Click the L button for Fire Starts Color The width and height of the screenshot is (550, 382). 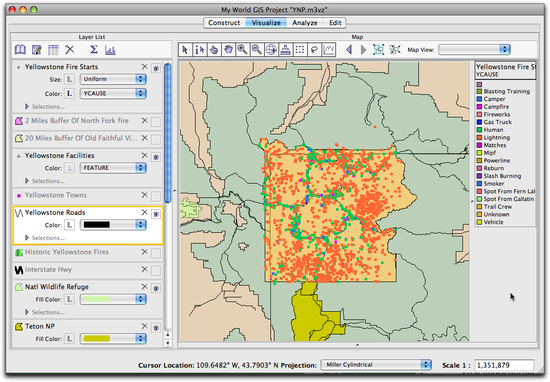[69, 94]
